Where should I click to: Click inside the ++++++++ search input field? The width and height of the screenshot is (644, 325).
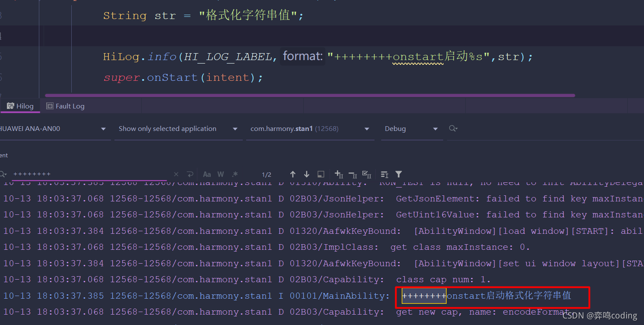coord(86,174)
